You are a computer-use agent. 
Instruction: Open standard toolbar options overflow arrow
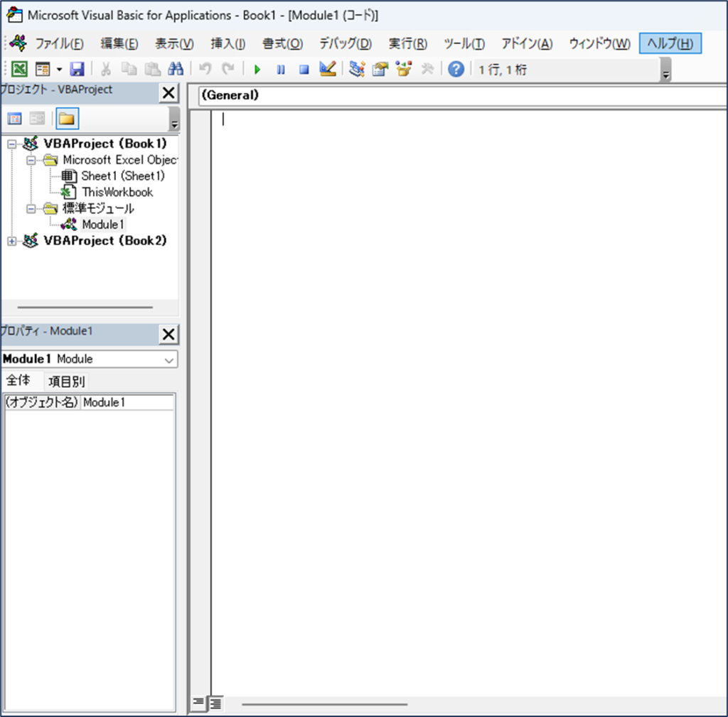coord(665,70)
